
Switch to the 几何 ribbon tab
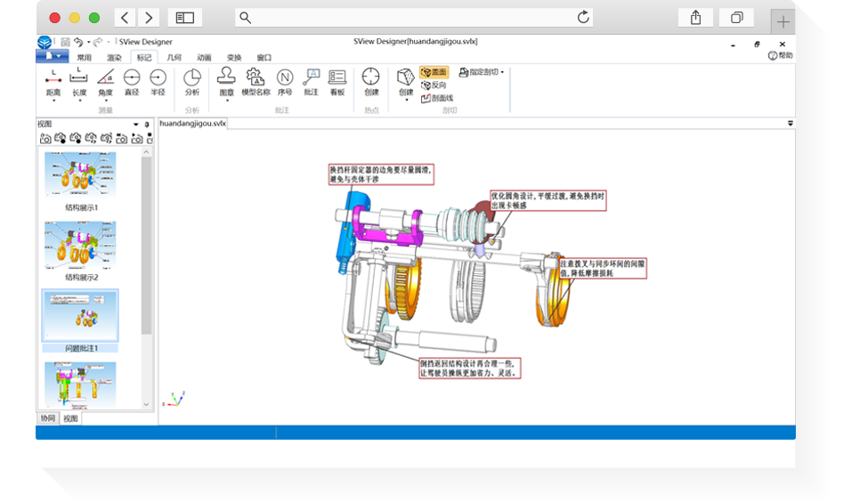(174, 58)
